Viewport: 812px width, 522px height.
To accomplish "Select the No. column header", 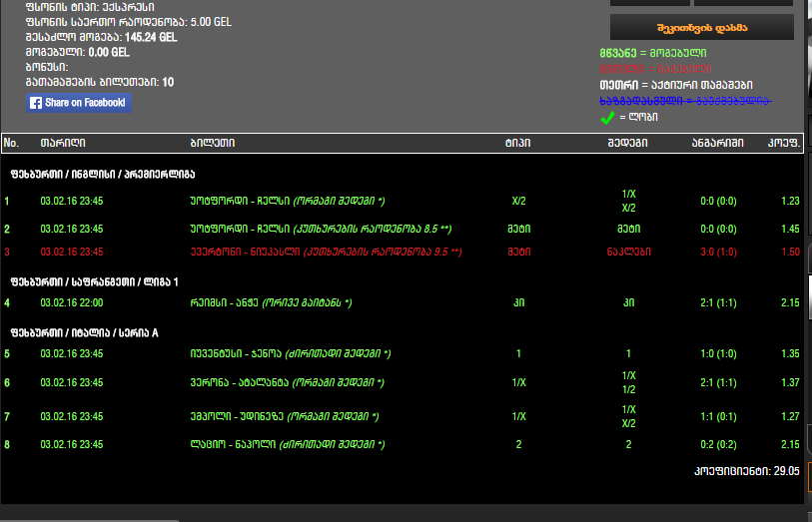I will coord(11,143).
